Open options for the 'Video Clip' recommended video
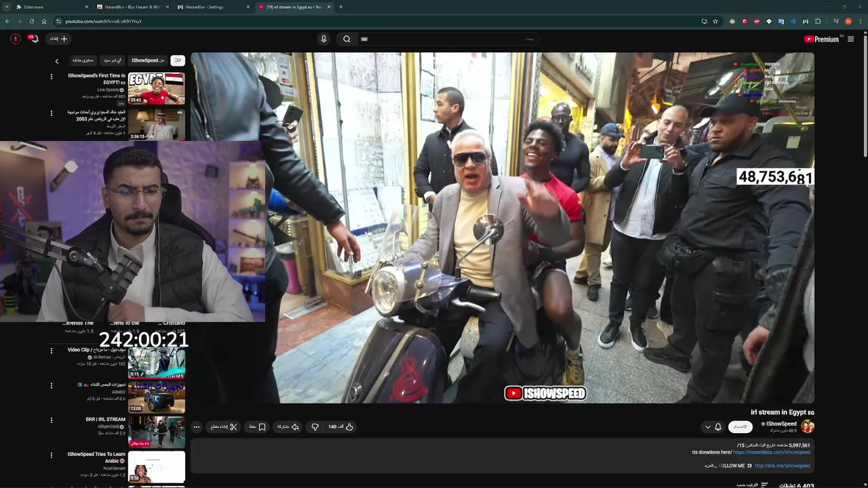Viewport: 868px width, 488px height. click(x=52, y=351)
